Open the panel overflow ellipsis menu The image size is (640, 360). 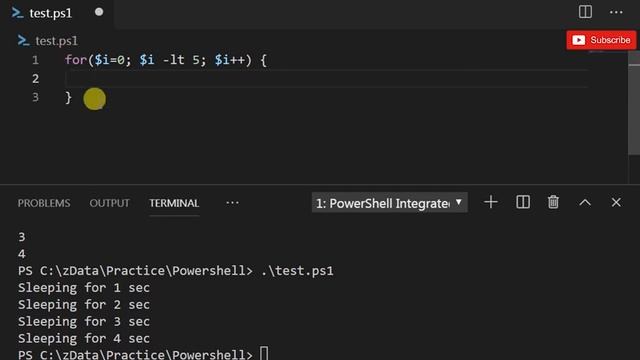pos(232,203)
